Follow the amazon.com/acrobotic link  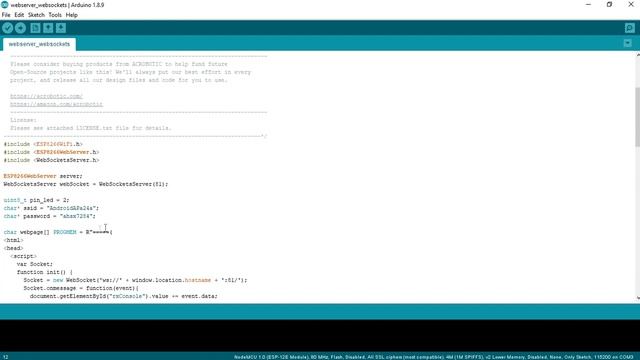[56, 104]
